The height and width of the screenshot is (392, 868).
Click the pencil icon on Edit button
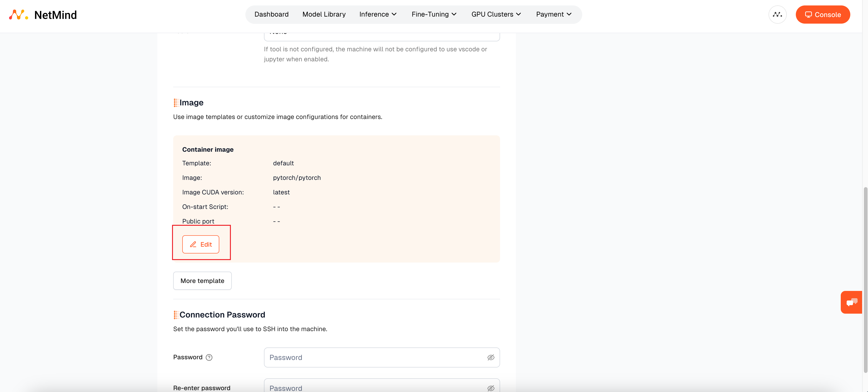[193, 244]
